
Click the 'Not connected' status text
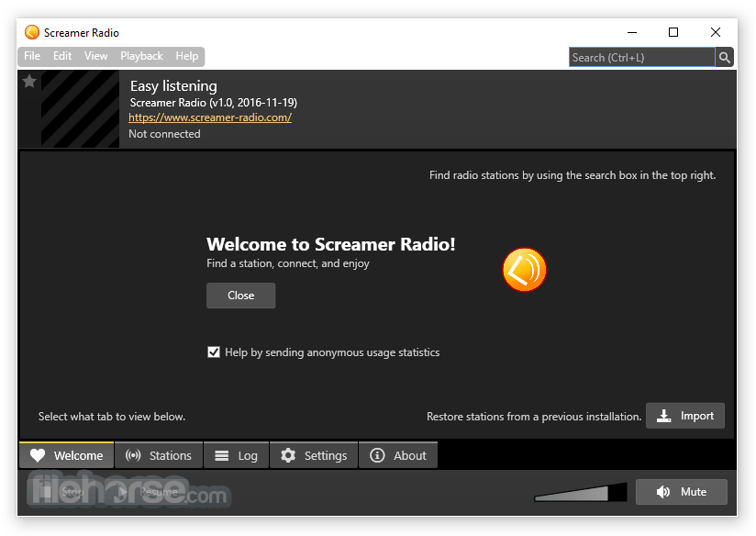164,134
